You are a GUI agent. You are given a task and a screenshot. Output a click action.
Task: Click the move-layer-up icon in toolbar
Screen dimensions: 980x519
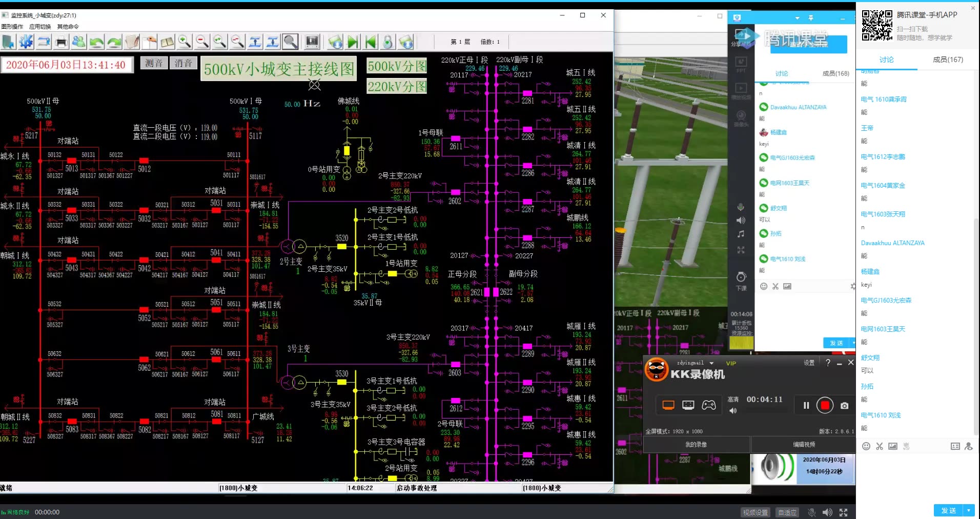click(255, 42)
